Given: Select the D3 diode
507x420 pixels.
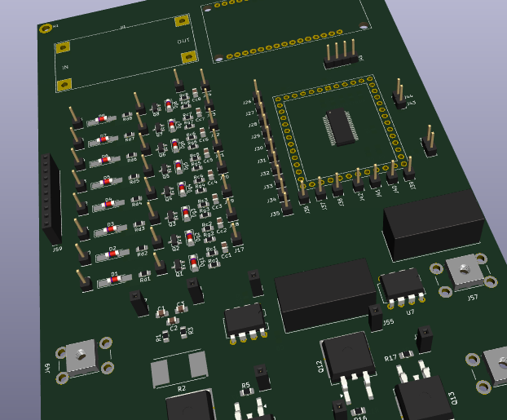Looking at the screenshot, I should click(110, 228).
